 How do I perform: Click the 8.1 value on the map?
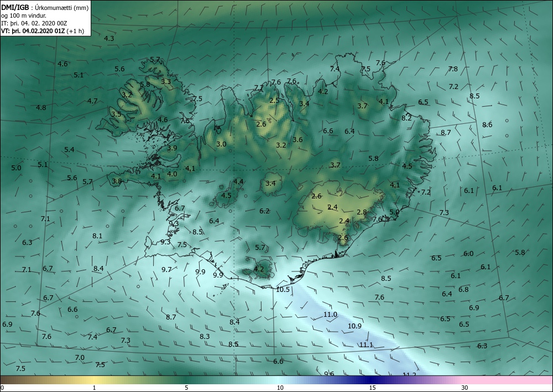pos(97,236)
